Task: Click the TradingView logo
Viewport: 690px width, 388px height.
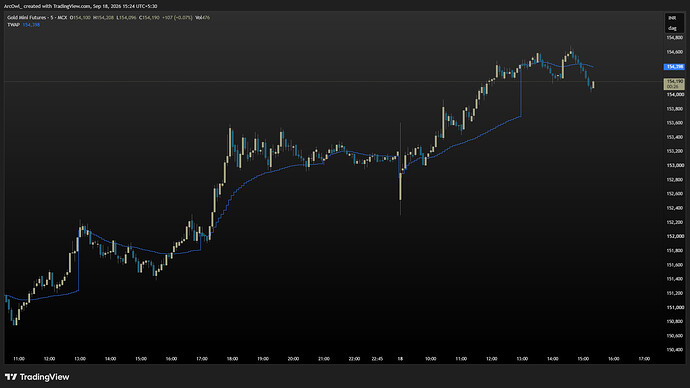Action: coord(37,377)
